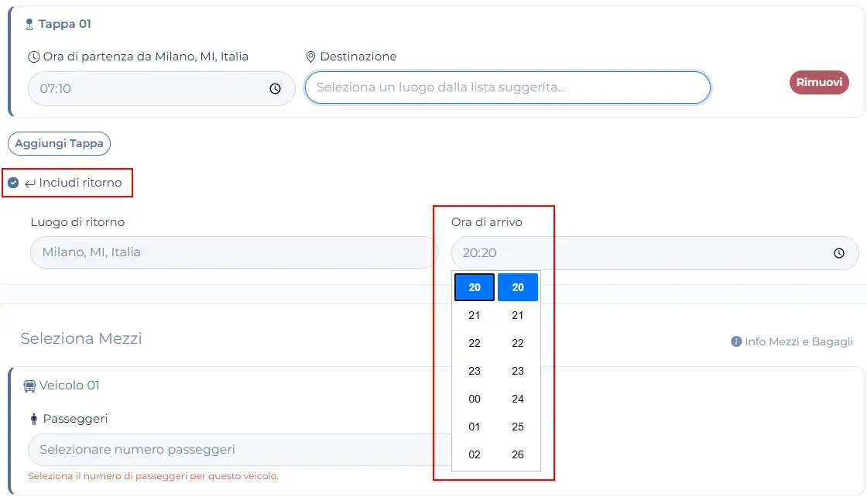Click the 20:20 Ora di arrivo field
Viewport: 867px width, 504px height.
[x=655, y=253]
